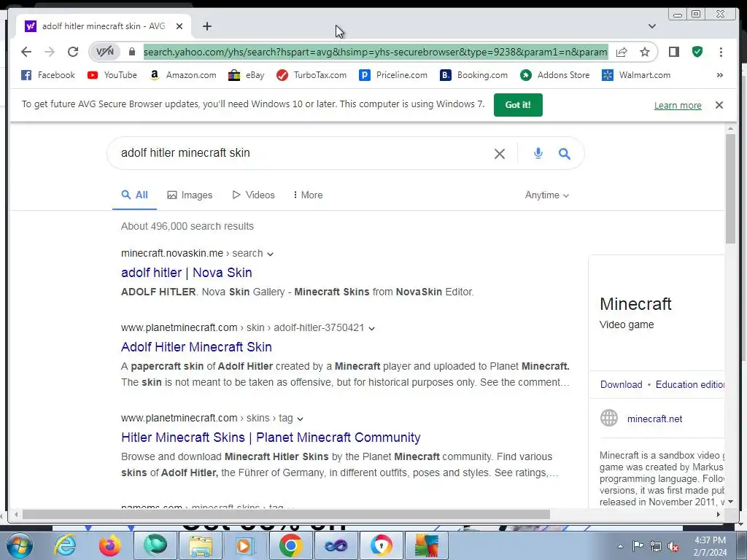Show more bookmarks with double chevron
This screenshot has height=560, width=747.
720,75
